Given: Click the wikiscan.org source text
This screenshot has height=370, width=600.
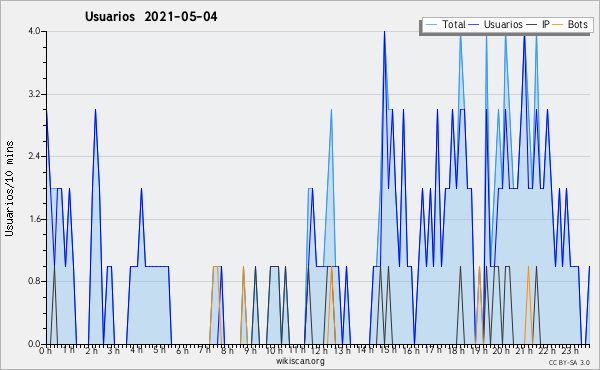Looking at the screenshot, I should (x=300, y=361).
